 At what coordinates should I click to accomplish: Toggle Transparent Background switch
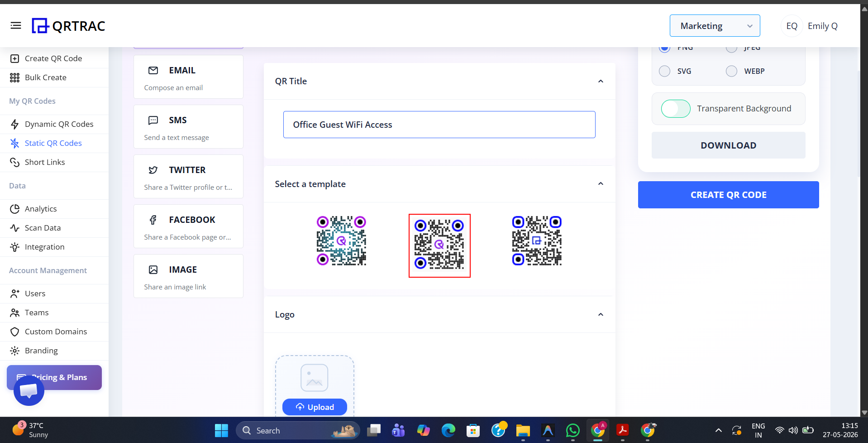coord(676,109)
